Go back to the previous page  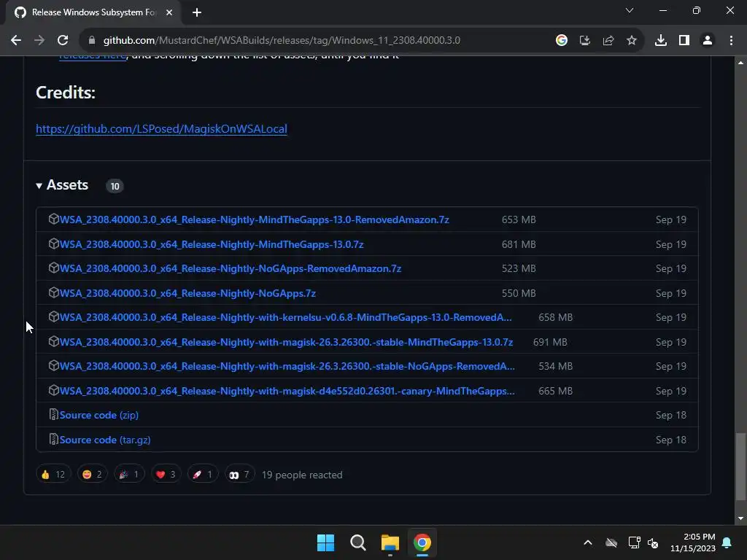click(16, 41)
